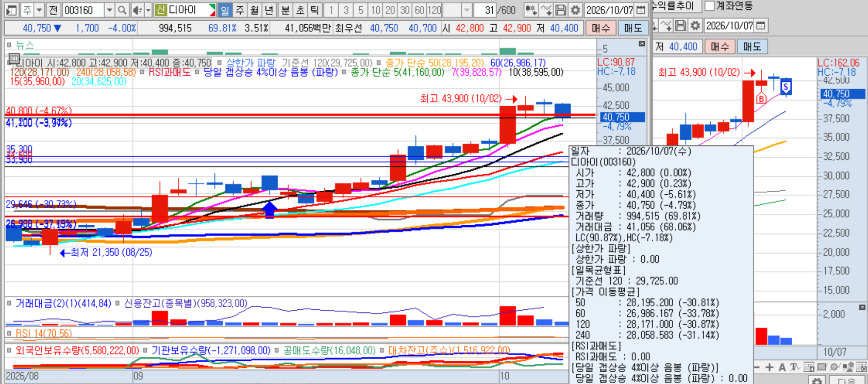The height and width of the screenshot is (384, 868).
Task: Click the stock search magnifier icon
Action: pyautogui.click(x=122, y=10)
